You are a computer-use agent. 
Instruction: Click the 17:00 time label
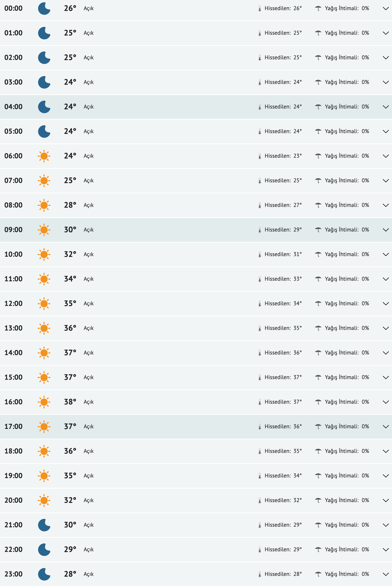(x=13, y=427)
